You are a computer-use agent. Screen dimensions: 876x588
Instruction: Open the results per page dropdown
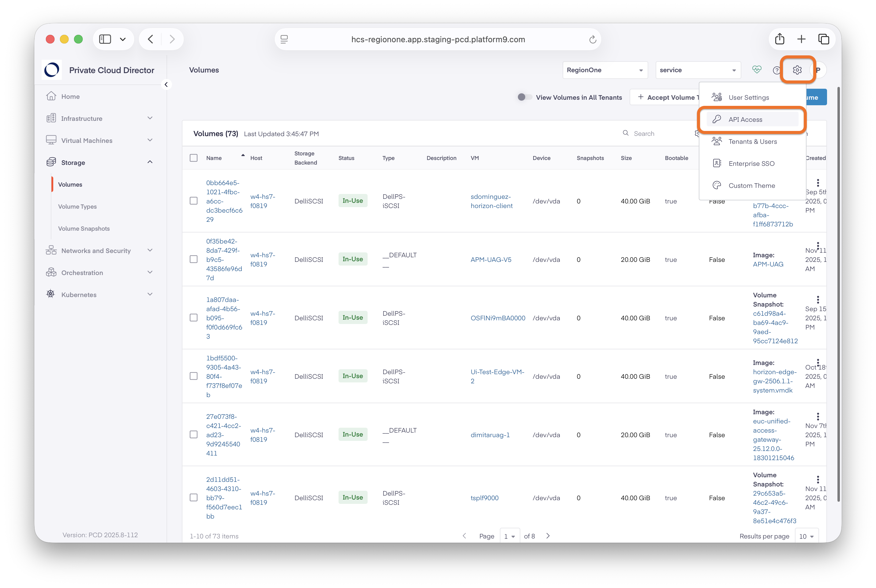point(806,536)
